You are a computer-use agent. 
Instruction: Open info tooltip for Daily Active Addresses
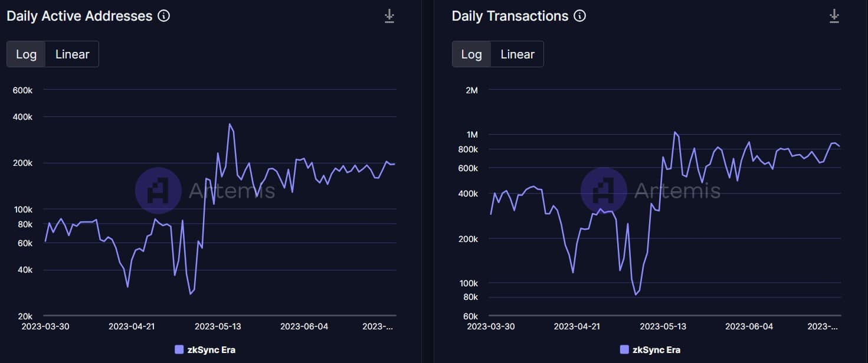point(165,16)
